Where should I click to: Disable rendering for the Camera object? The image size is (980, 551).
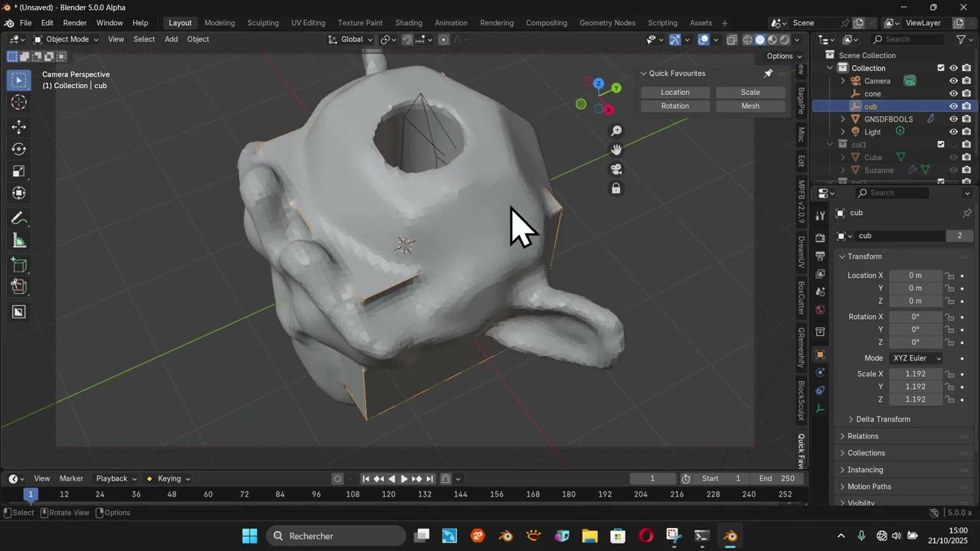[967, 80]
